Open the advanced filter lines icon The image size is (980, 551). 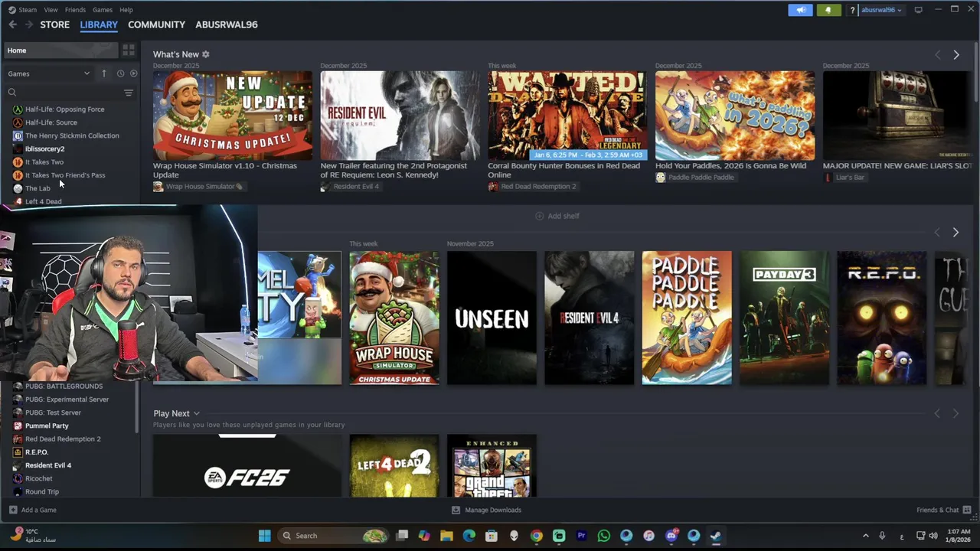pyautogui.click(x=129, y=93)
